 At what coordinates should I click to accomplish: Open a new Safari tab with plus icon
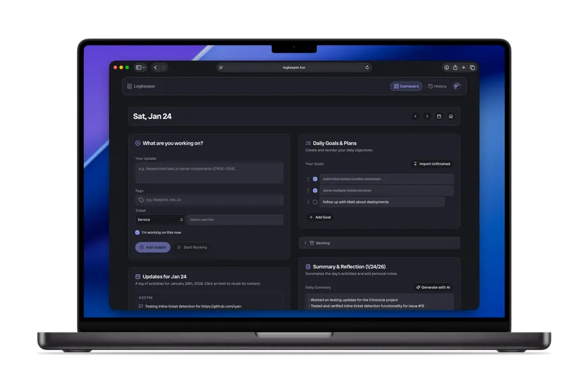(464, 68)
